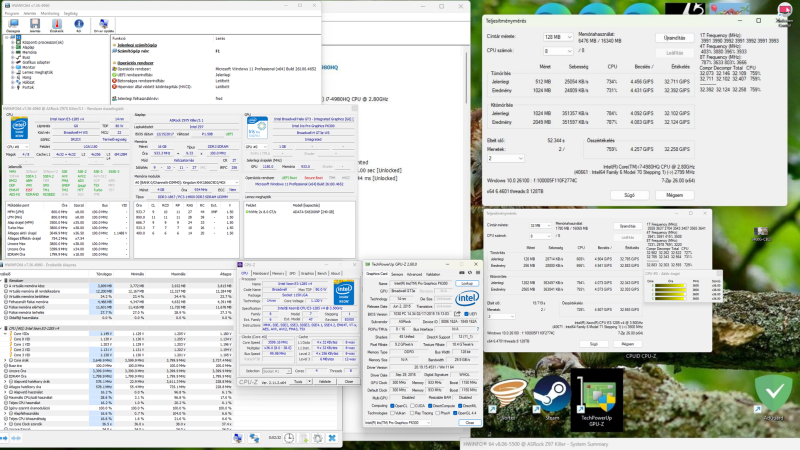Open the passes dropdown showing 2 in large benchmark
The width and height of the screenshot is (800, 450).
point(505,158)
